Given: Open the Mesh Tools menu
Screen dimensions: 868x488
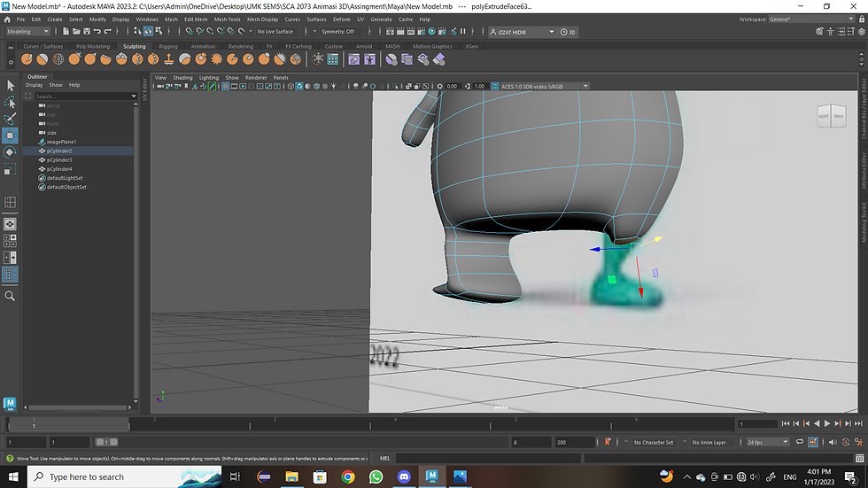Looking at the screenshot, I should point(227,19).
